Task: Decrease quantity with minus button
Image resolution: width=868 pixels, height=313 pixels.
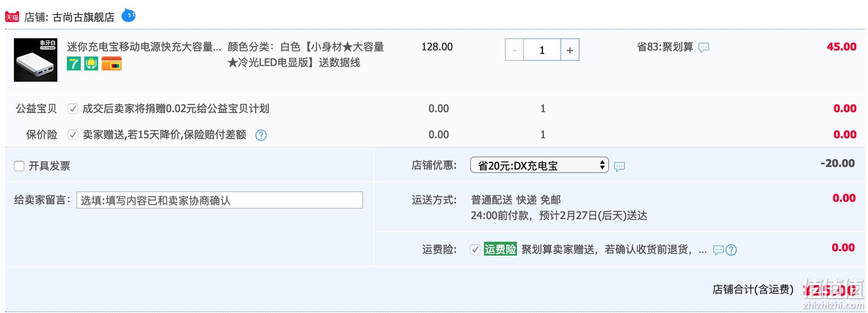Action: [x=514, y=50]
